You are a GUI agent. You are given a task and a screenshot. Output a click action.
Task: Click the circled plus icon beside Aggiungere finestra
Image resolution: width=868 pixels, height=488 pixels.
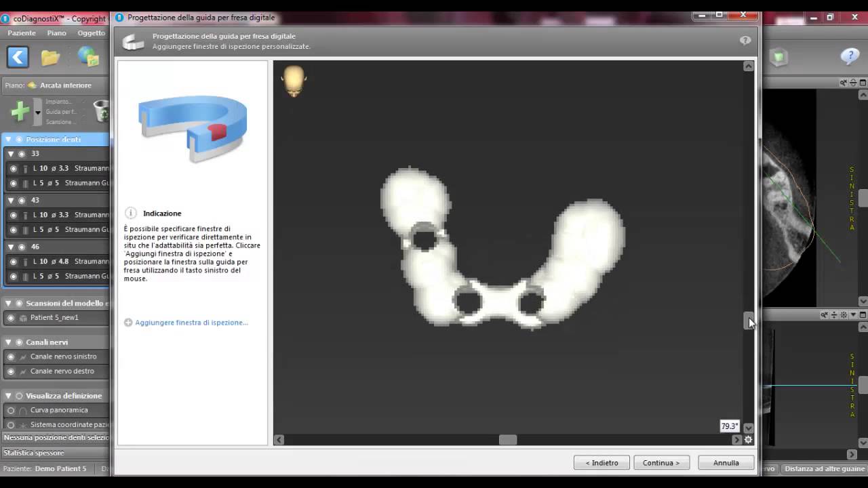point(128,323)
